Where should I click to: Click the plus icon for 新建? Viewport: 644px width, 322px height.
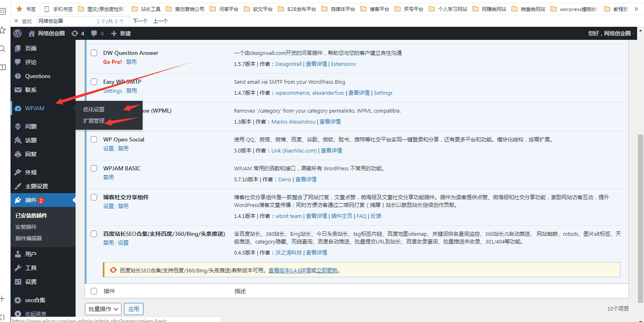pos(114,33)
